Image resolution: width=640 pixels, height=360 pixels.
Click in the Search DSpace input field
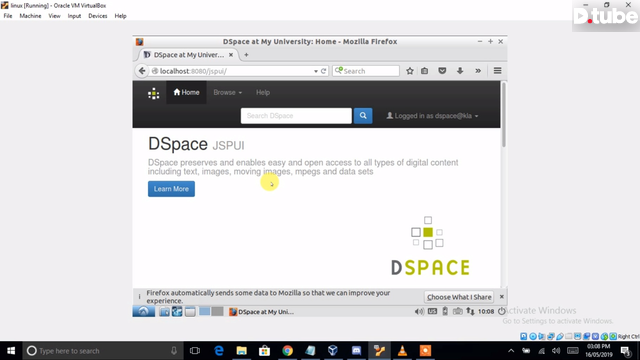pos(296,116)
